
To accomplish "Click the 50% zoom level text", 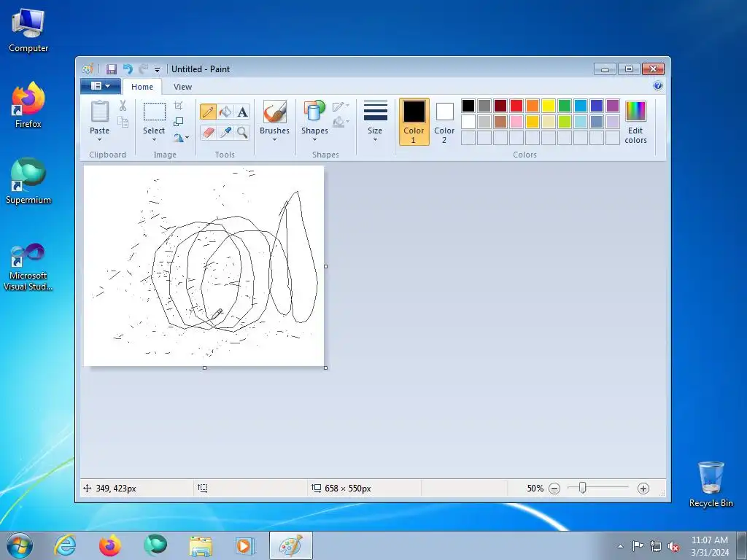I will (535, 488).
